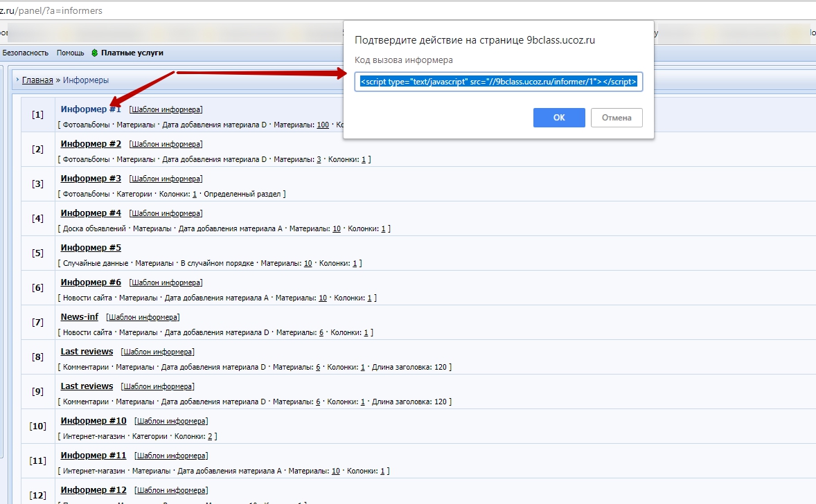Screen dimensions: 816x504
Task: Click the small arrow icon before Главная
Action: pos(17,80)
